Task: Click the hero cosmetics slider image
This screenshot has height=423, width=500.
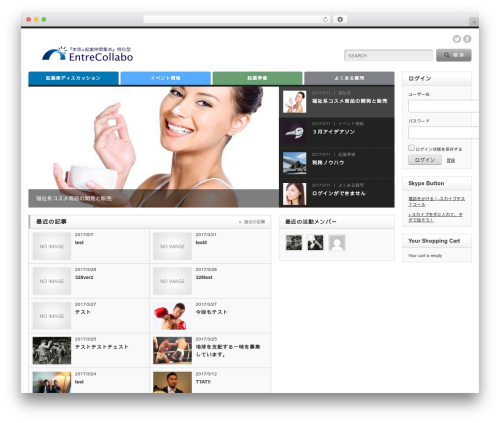Action: [153, 147]
